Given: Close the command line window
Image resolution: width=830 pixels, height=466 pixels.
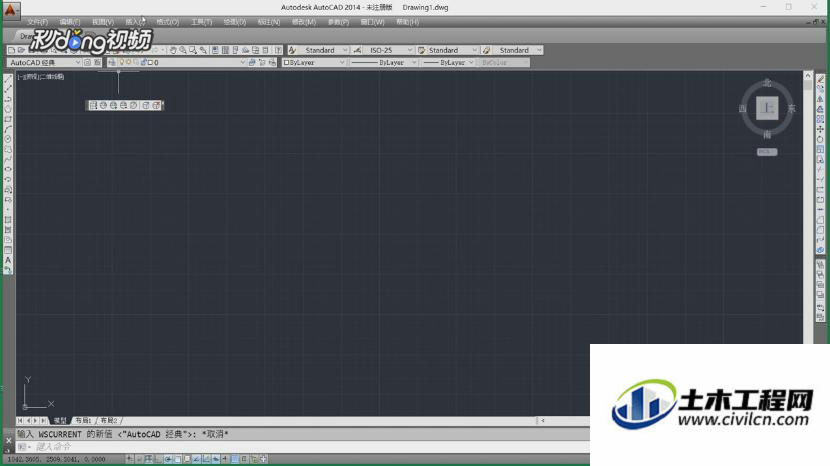Looking at the screenshot, I should pos(8,440).
